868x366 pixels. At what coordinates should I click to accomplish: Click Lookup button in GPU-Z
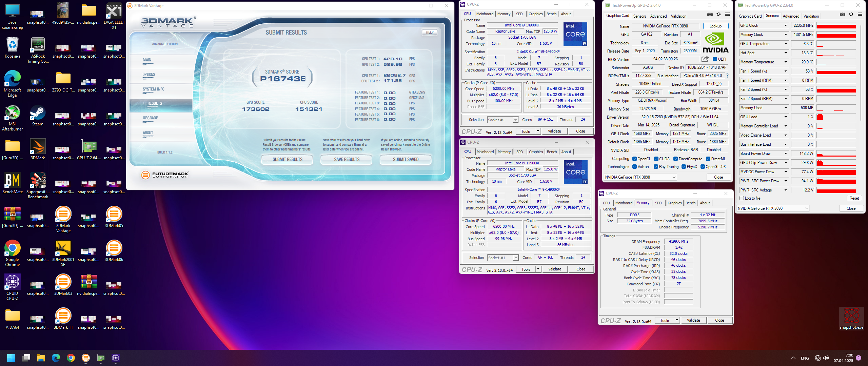tap(715, 26)
